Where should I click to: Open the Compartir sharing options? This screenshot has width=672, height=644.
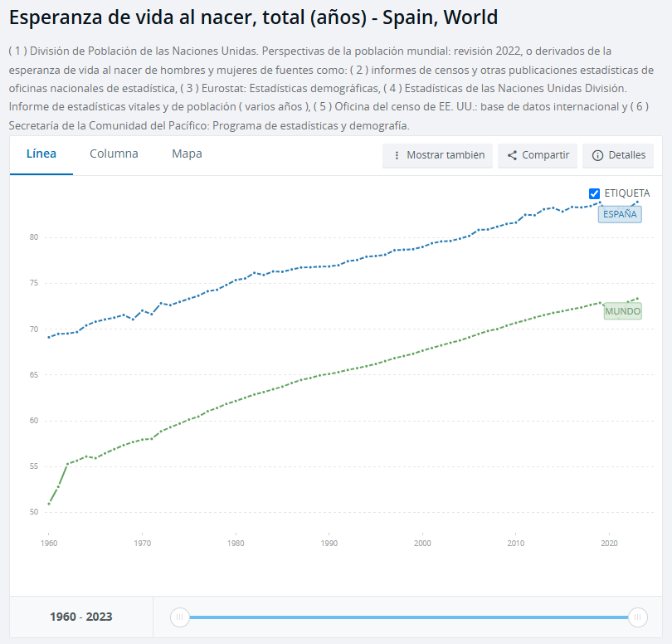[537, 155]
